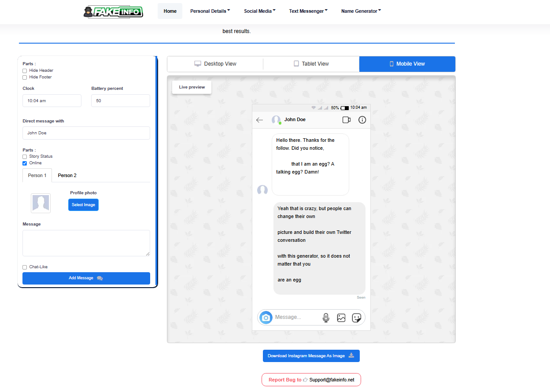Screen dimensions: 550x392
Task: Click the video call icon in chat header
Action: 346,120
